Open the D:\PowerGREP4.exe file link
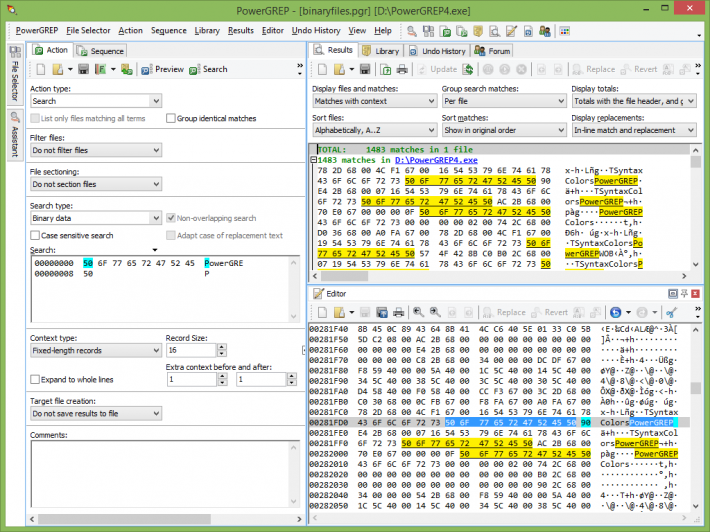710x532 pixels. 436,160
